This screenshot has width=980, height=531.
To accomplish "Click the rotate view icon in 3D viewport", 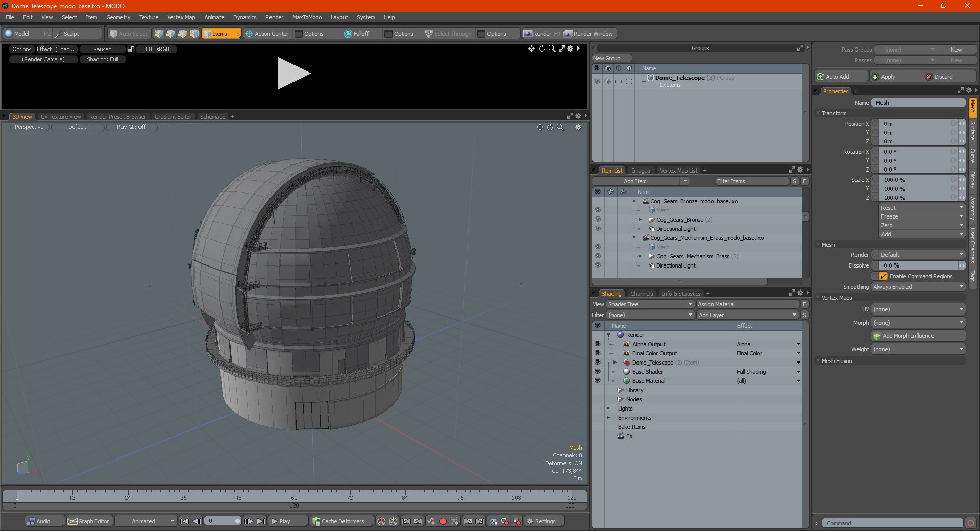I will click(x=550, y=127).
